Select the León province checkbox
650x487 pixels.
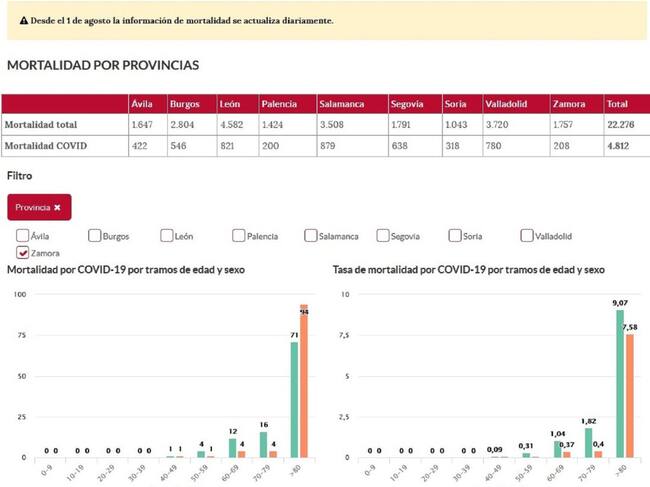pos(167,236)
